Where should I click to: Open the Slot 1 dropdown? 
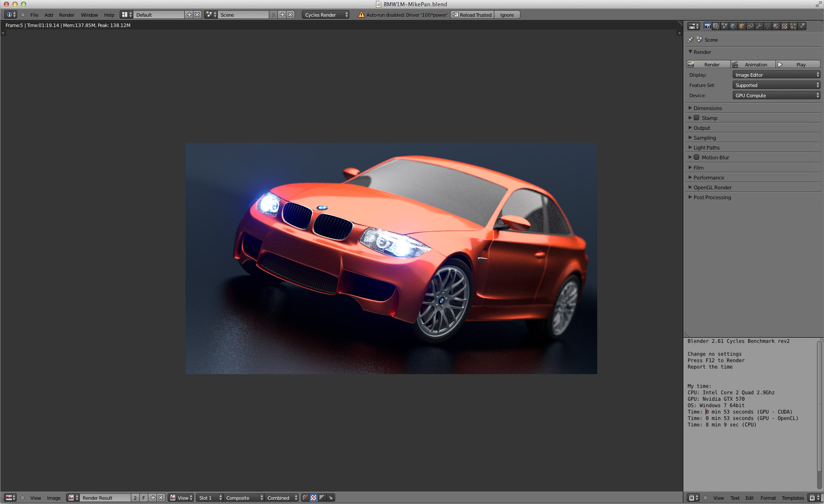point(210,498)
